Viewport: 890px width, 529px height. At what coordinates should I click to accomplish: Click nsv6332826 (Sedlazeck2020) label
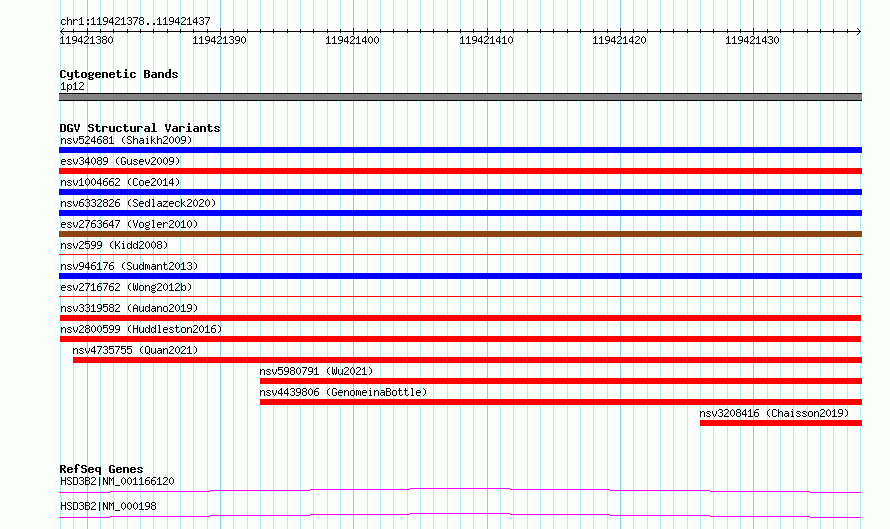138,203
